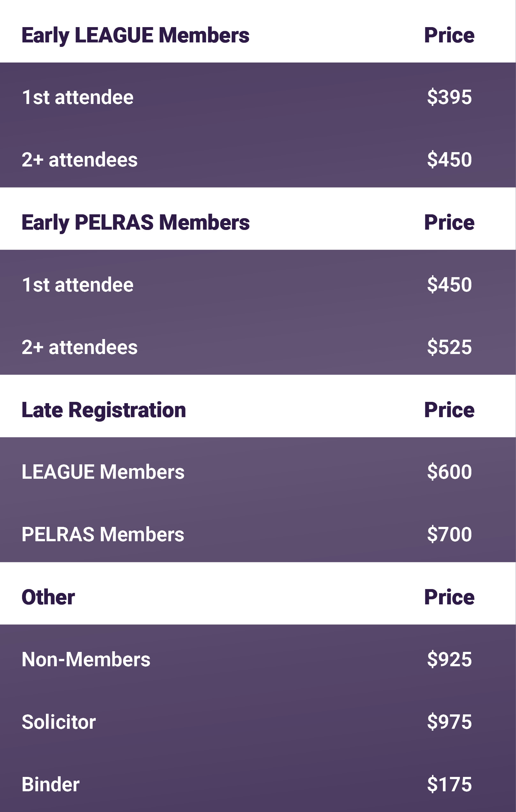The height and width of the screenshot is (812, 516).
Task: Select the $525 price for 2+ attendees
Action: (x=449, y=347)
